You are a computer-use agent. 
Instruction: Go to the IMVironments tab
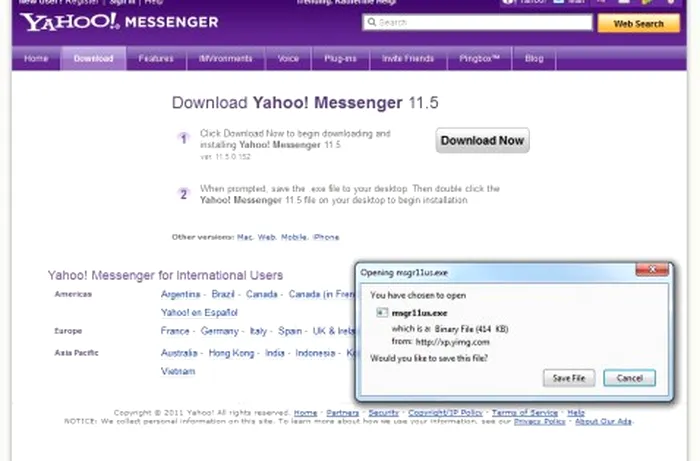point(225,58)
